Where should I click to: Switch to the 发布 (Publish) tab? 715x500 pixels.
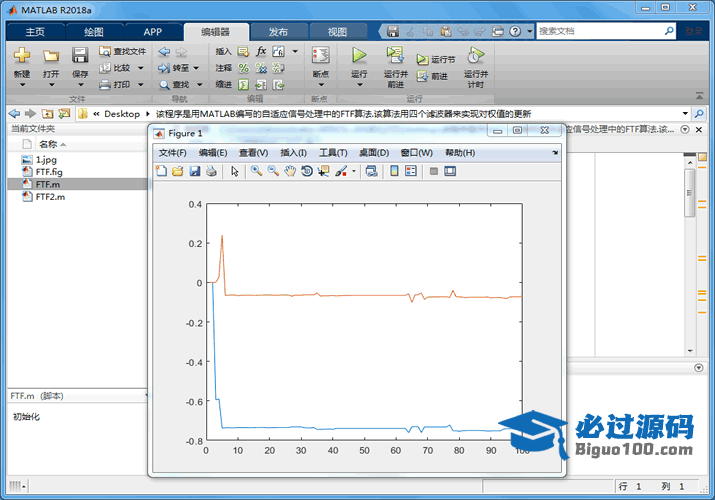(278, 32)
